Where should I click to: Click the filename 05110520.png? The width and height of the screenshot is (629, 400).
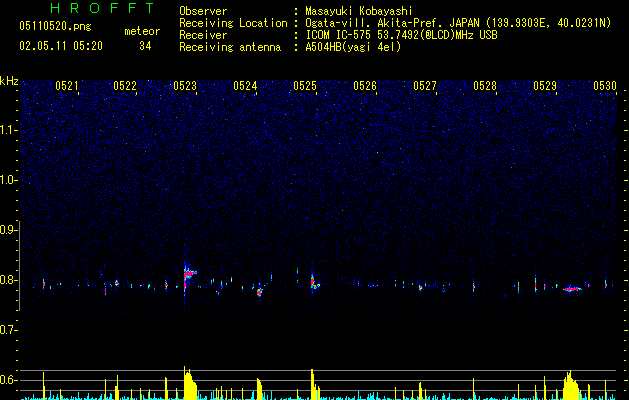55,26
